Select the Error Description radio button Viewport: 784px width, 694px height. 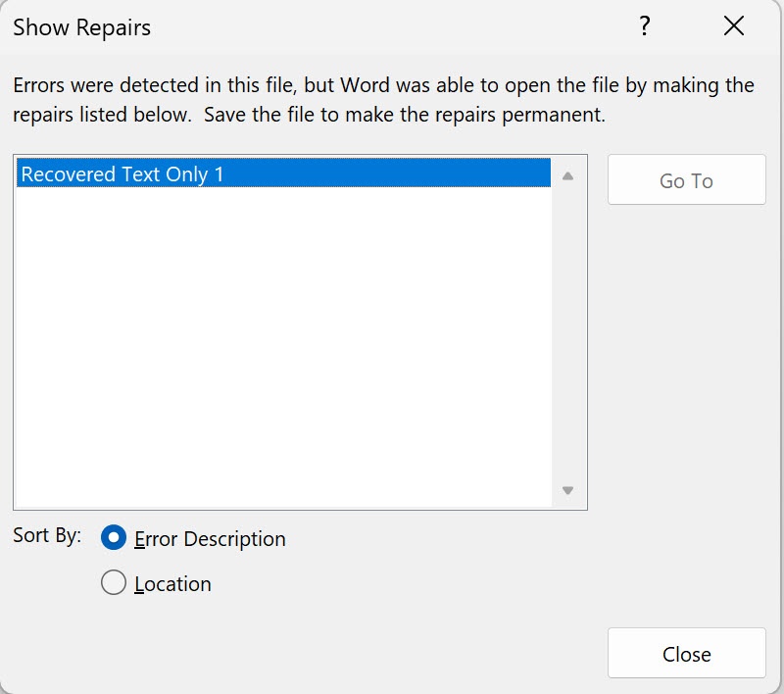[x=114, y=537]
